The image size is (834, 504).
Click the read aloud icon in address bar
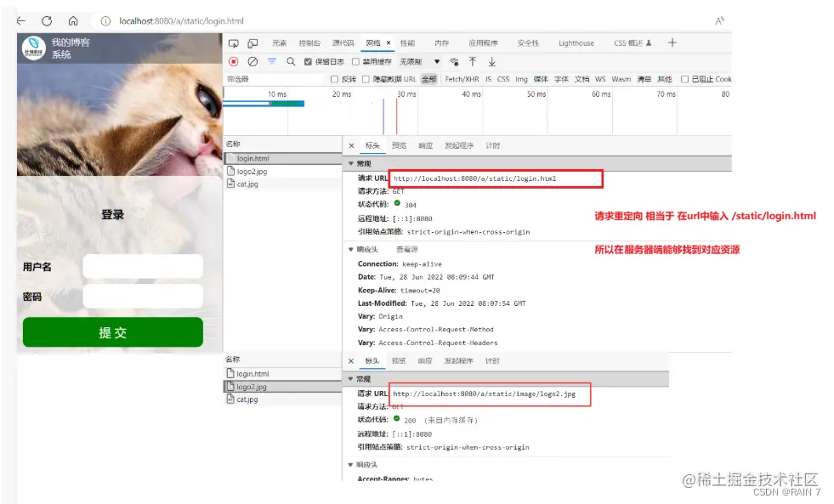tap(719, 20)
